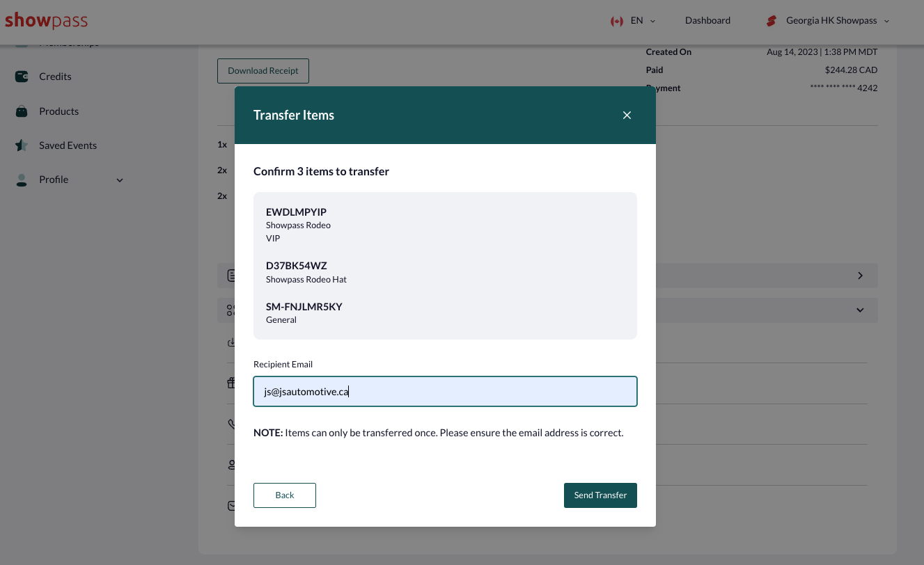Image resolution: width=924 pixels, height=565 pixels.
Task: Focus the Recipient Email field
Action: pyautogui.click(x=445, y=392)
